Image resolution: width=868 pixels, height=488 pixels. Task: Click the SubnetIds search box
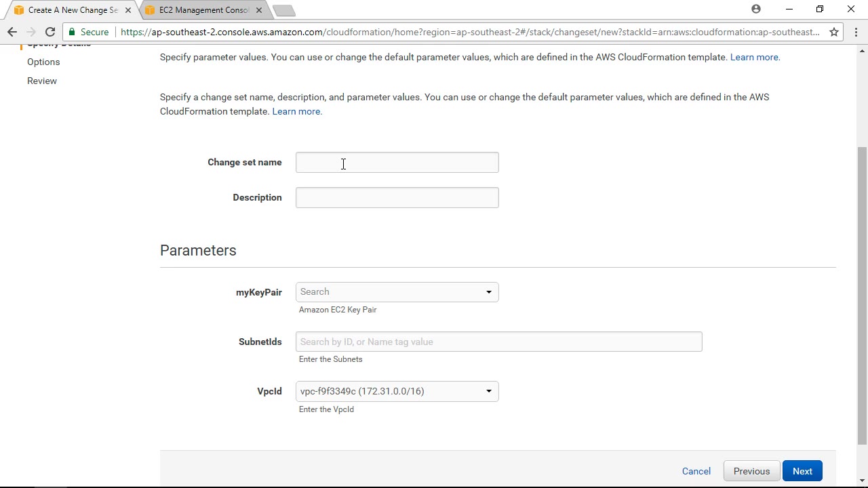tap(498, 342)
